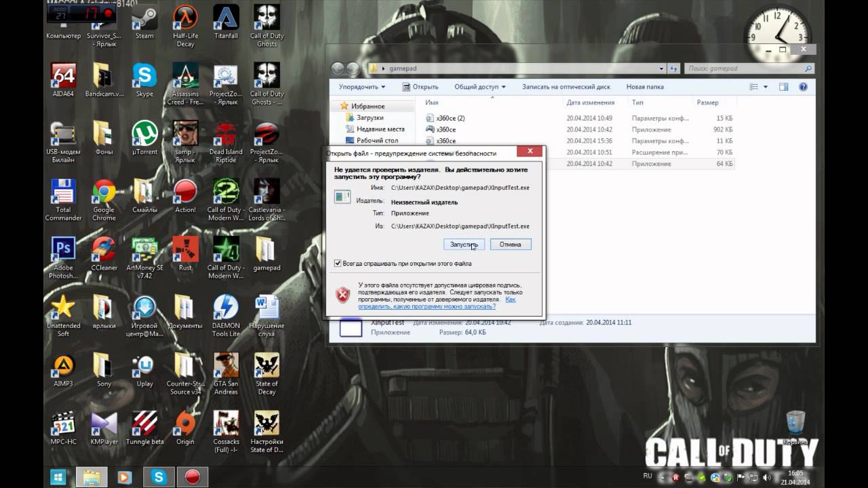Close the security warning dialog

click(530, 150)
